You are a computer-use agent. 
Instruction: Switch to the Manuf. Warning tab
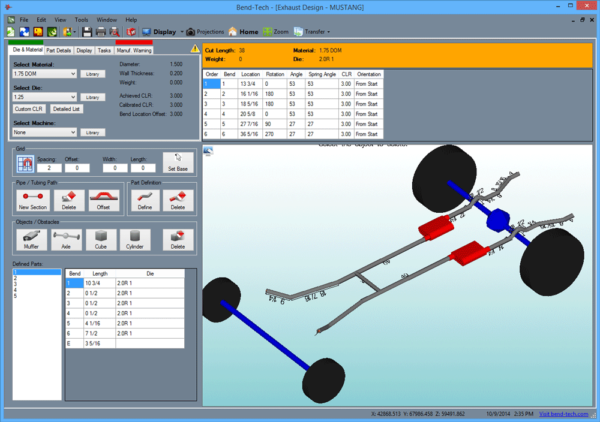point(135,49)
